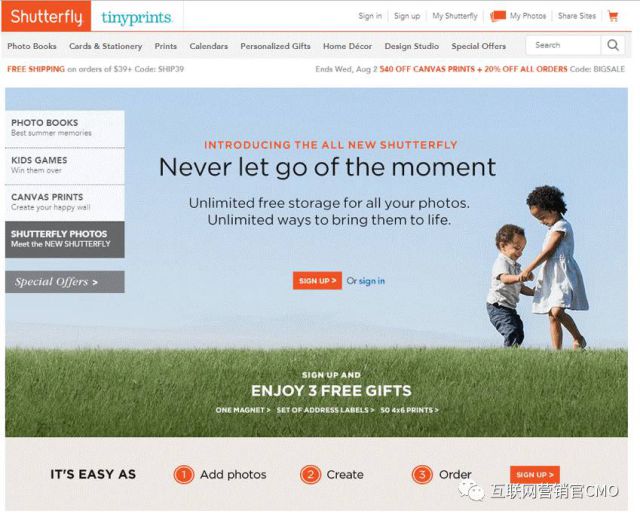Open the tinyprints logo link
The image size is (640, 520).
tap(137, 17)
